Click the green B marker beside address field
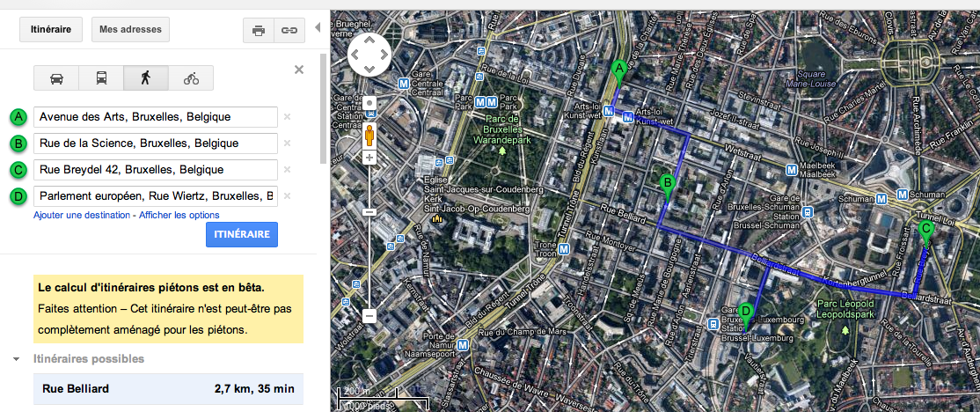 coord(18,143)
